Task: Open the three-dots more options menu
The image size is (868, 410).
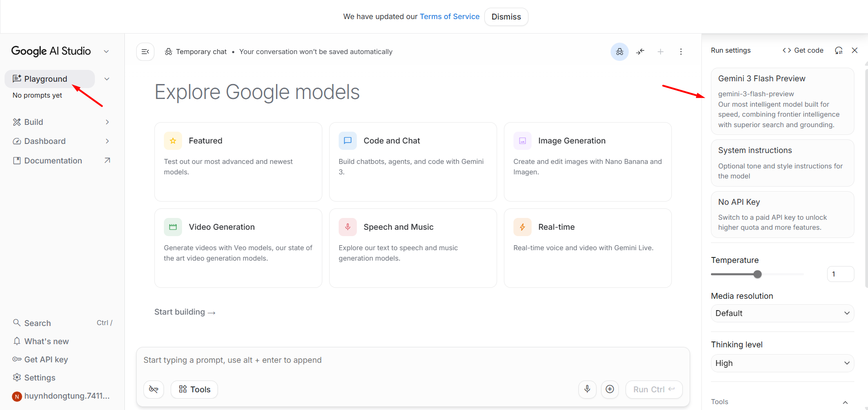Action: (x=681, y=52)
